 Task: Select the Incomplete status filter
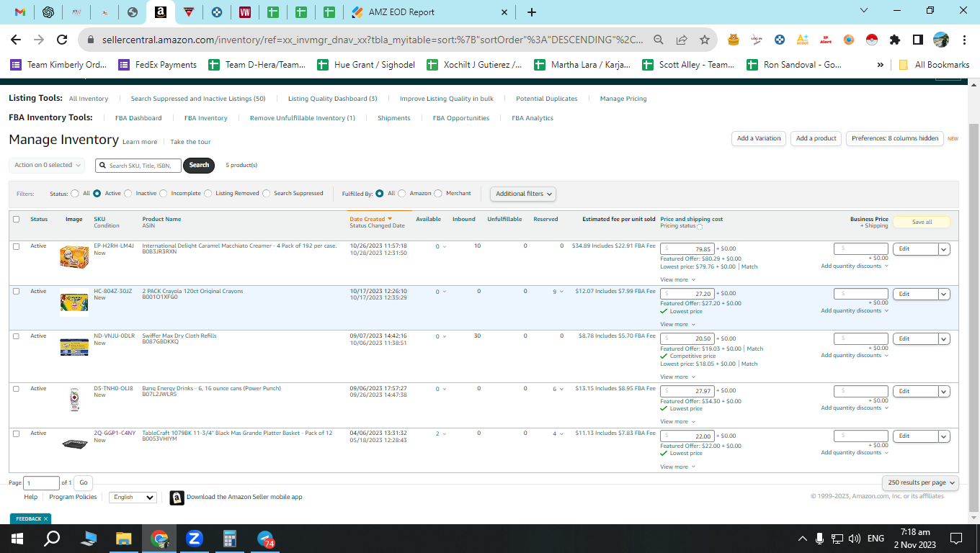[164, 194]
